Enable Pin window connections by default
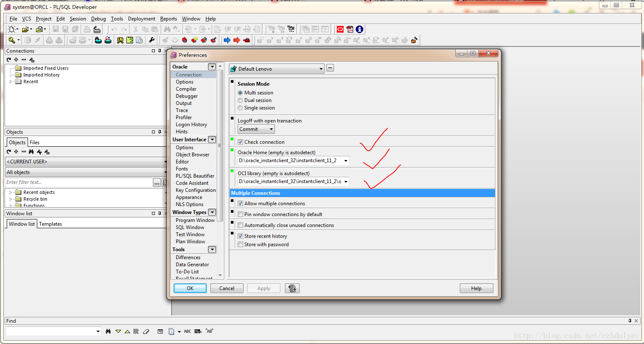Image resolution: width=644 pixels, height=344 pixels. (240, 214)
